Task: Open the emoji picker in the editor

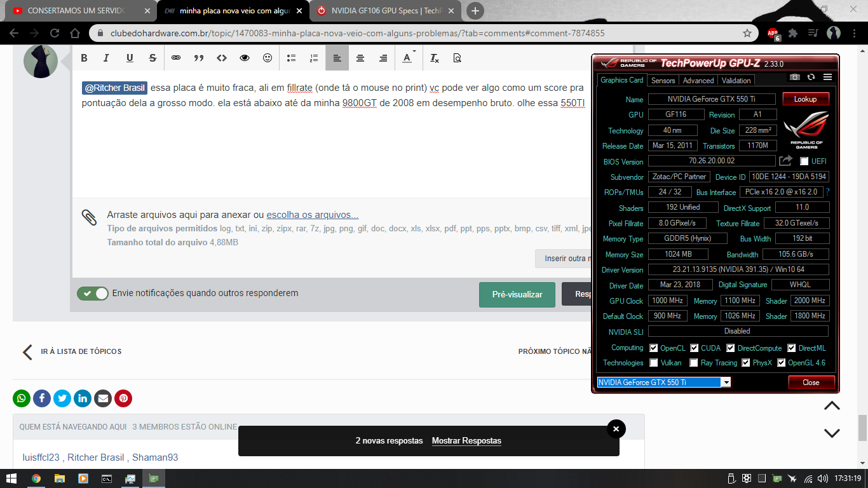Action: [x=268, y=58]
